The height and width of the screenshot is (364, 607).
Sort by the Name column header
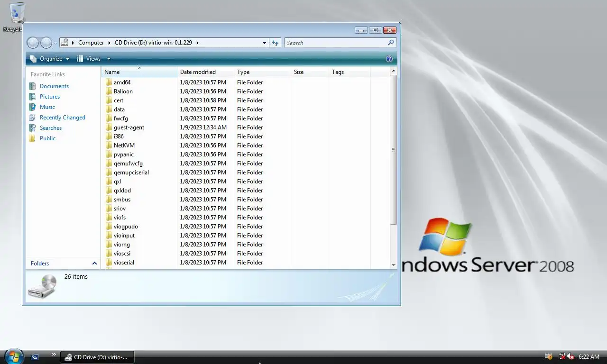tap(139, 72)
